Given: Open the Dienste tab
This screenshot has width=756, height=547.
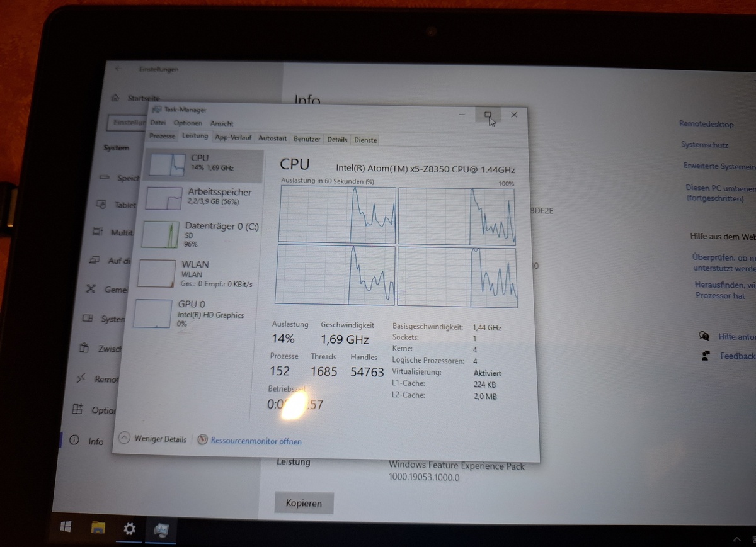Looking at the screenshot, I should pos(365,140).
